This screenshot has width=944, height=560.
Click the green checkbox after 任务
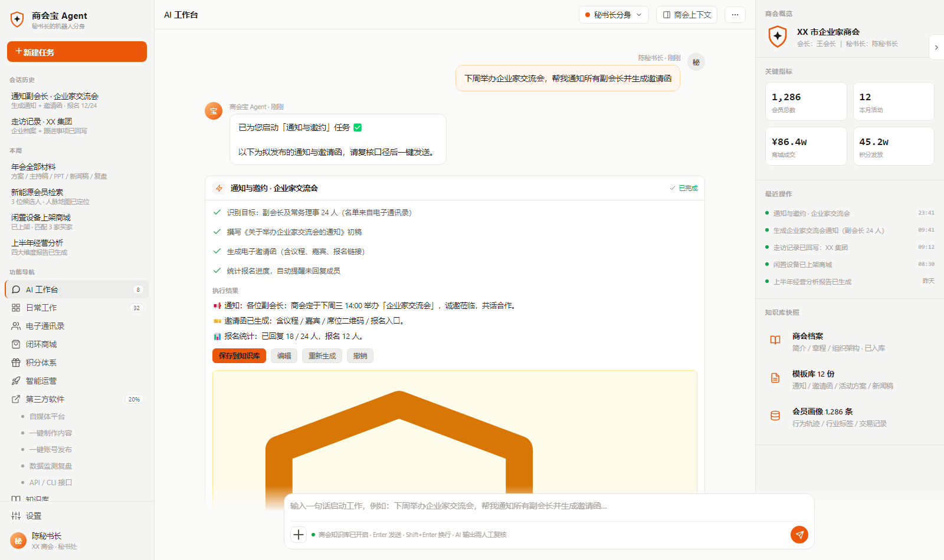coord(358,127)
